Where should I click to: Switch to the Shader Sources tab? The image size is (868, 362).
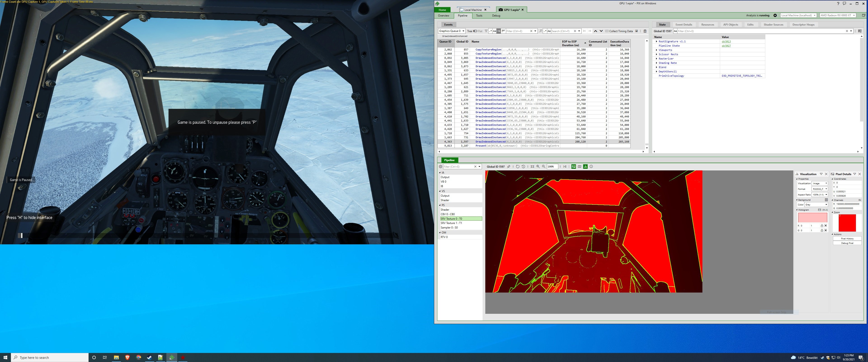pyautogui.click(x=773, y=25)
